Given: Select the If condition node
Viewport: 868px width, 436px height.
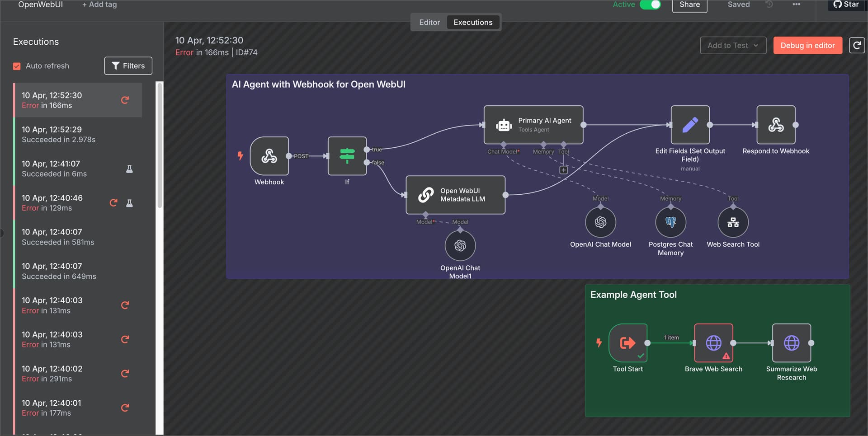Looking at the screenshot, I should point(347,156).
